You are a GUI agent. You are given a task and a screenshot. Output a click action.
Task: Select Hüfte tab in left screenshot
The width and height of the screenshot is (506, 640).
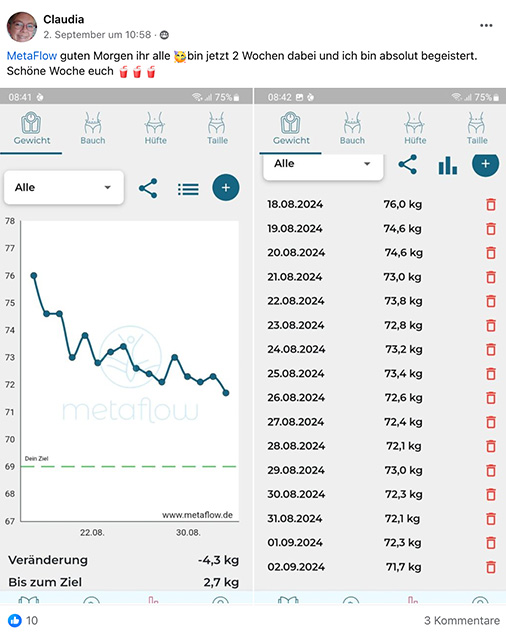pos(155,129)
